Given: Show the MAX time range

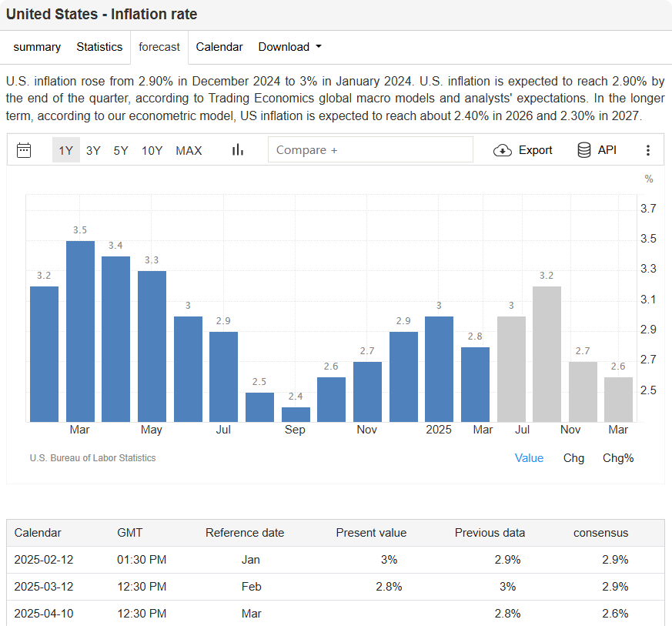Looking at the screenshot, I should point(189,150).
